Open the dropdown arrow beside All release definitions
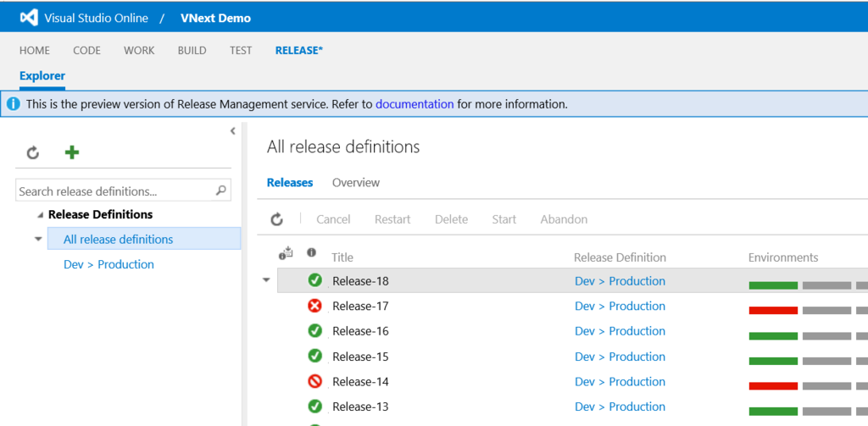This screenshot has width=868, height=426. point(38,240)
